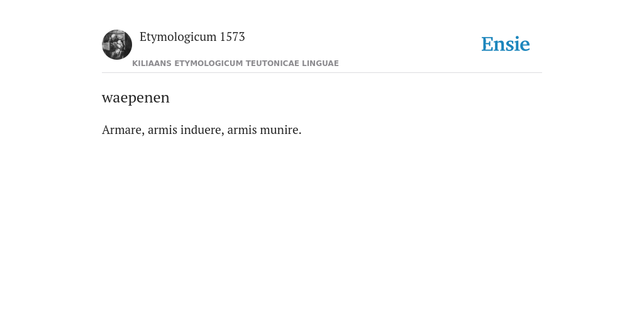Click the word ETYMOLOGICUM in the gray subtitle
Viewport: 644px width, 322px height.
[209, 64]
